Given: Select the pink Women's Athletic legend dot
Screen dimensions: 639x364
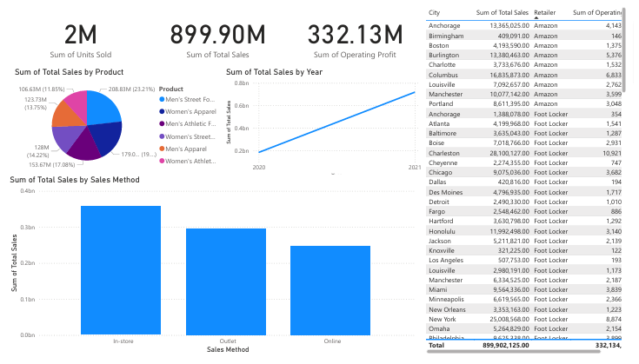Looking at the screenshot, I should (163, 161).
